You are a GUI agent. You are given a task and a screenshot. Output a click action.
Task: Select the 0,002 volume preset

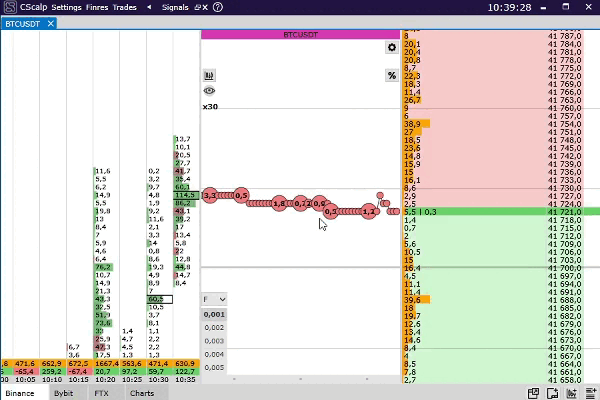coord(214,327)
